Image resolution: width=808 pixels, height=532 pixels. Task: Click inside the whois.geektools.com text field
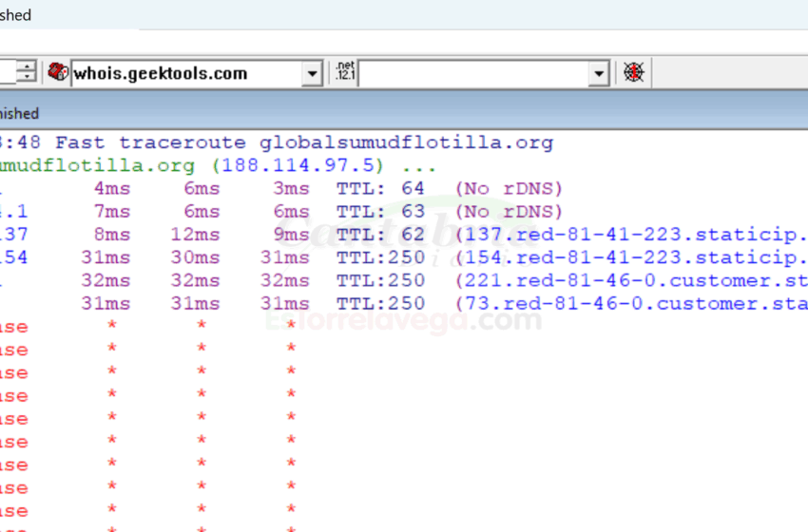[x=185, y=73]
